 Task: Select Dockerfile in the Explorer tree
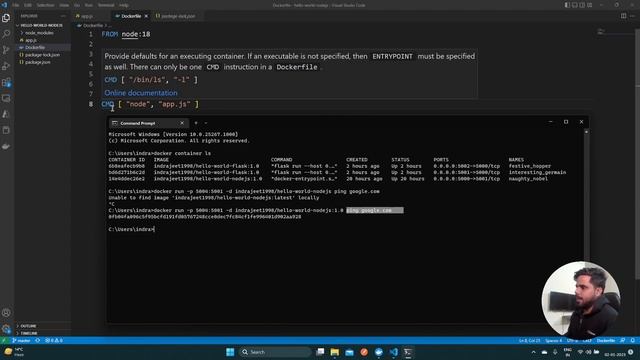point(42,47)
